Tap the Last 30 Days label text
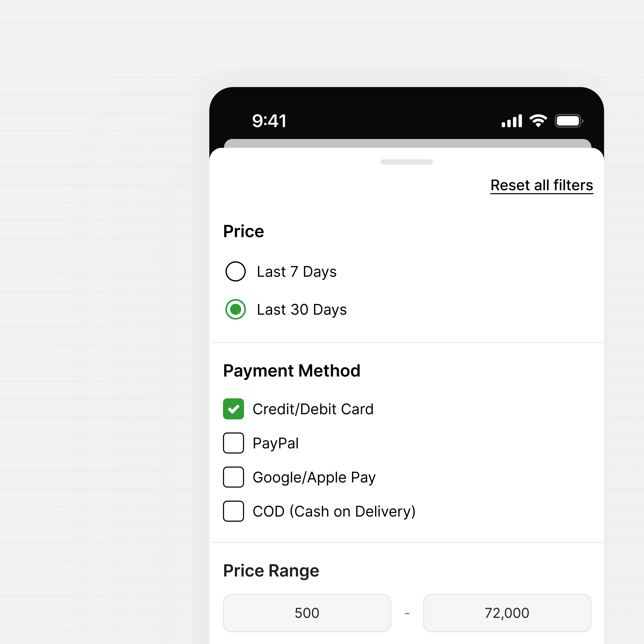Viewport: 644px width, 644px height. tap(302, 310)
